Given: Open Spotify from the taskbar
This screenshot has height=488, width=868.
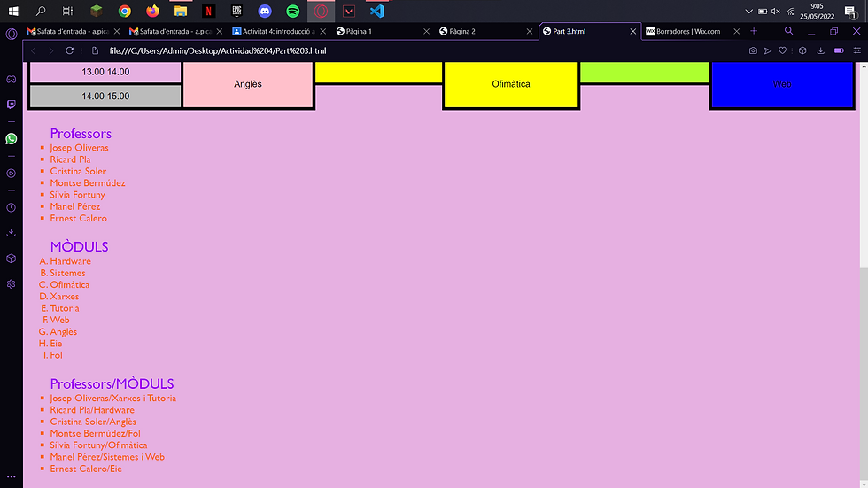Looking at the screenshot, I should click(293, 11).
